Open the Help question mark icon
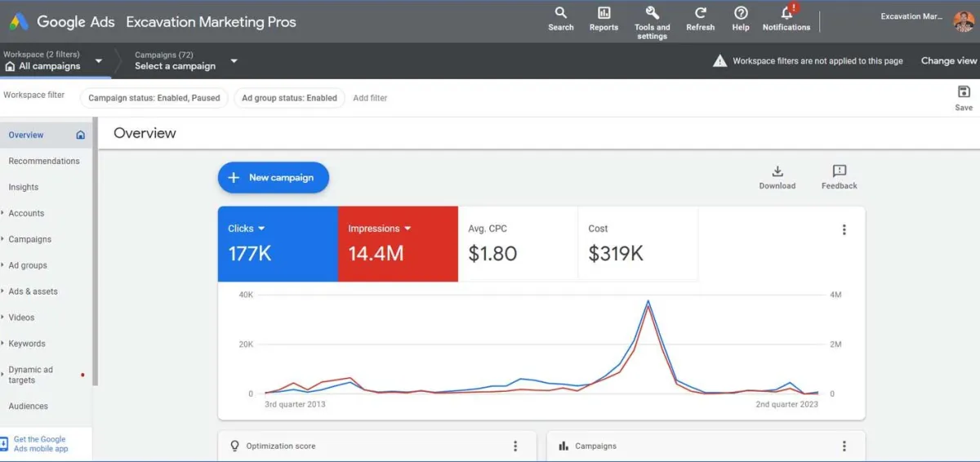This screenshot has height=462, width=980. click(x=741, y=12)
